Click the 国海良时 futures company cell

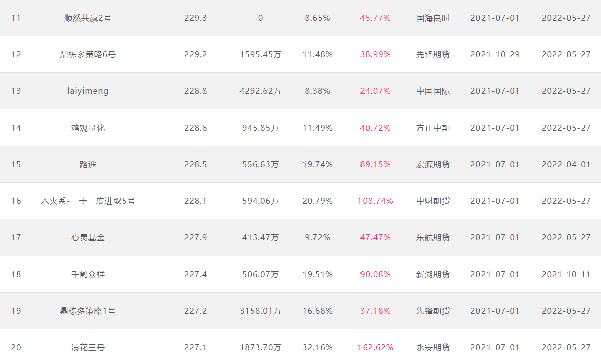point(433,18)
